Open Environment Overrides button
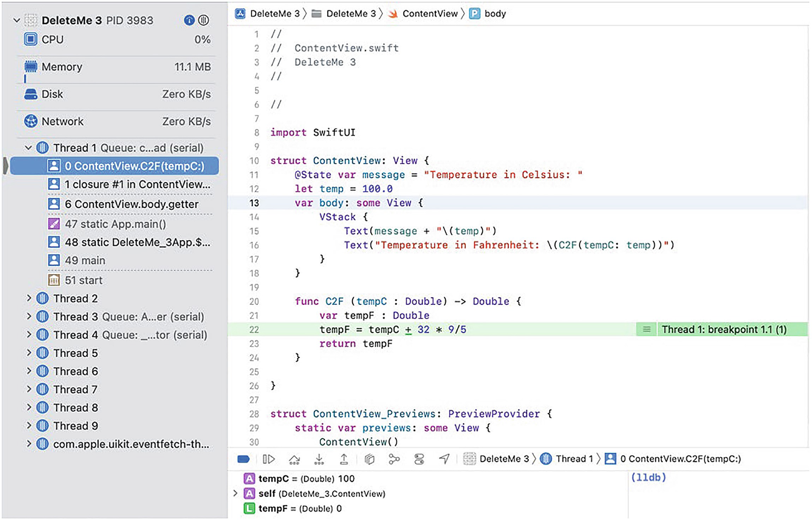Viewport: 812px width, 521px height. click(x=419, y=459)
